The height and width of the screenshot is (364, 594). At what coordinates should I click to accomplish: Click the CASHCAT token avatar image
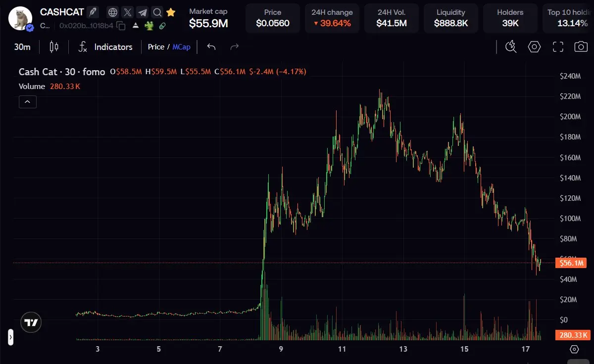pyautogui.click(x=21, y=19)
